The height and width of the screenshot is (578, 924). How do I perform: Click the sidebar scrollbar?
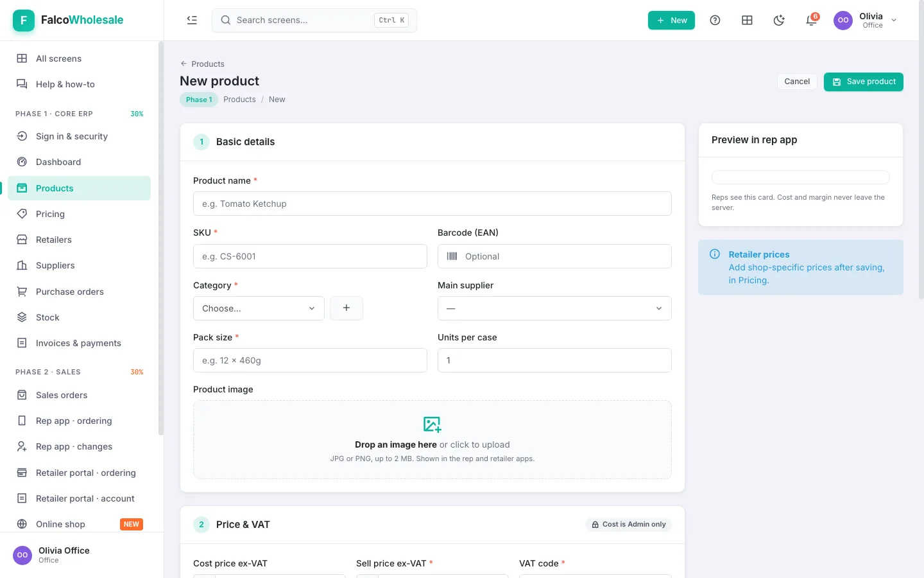(161, 238)
